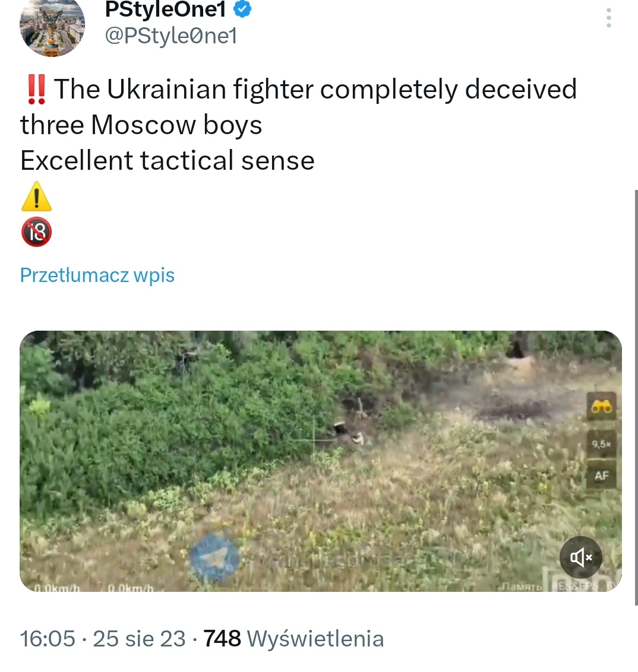
Task: Click the Память label in video corner
Action: point(522,585)
